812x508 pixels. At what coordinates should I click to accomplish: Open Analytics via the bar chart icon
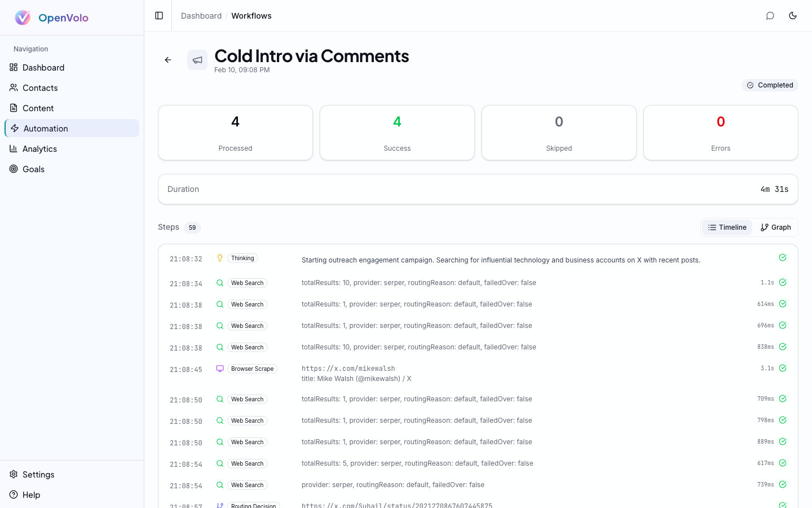14,148
